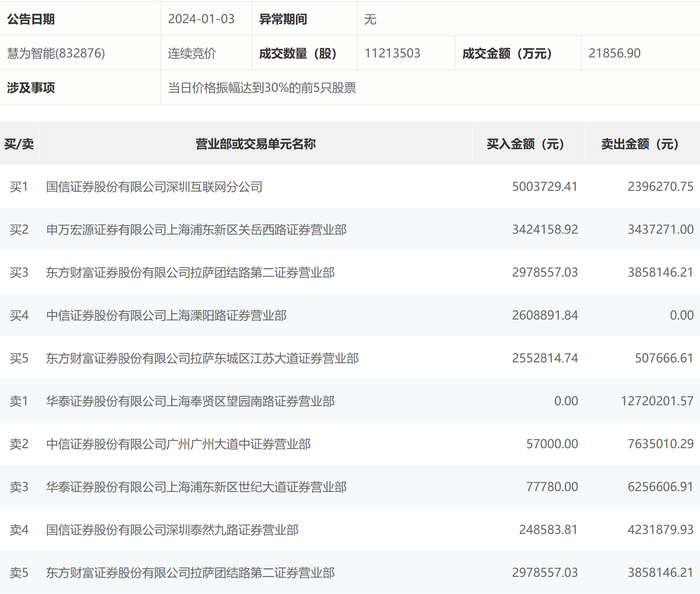Click the 成交金额（万元） label
700x594 pixels.
[507, 54]
